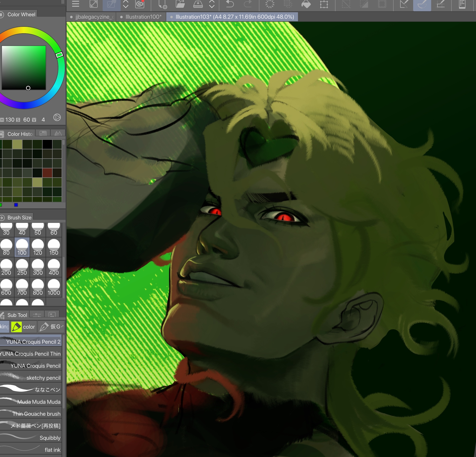Expand the sub tool group arrow beside 仮G
Screen dimensions: 476x457
tap(62, 326)
